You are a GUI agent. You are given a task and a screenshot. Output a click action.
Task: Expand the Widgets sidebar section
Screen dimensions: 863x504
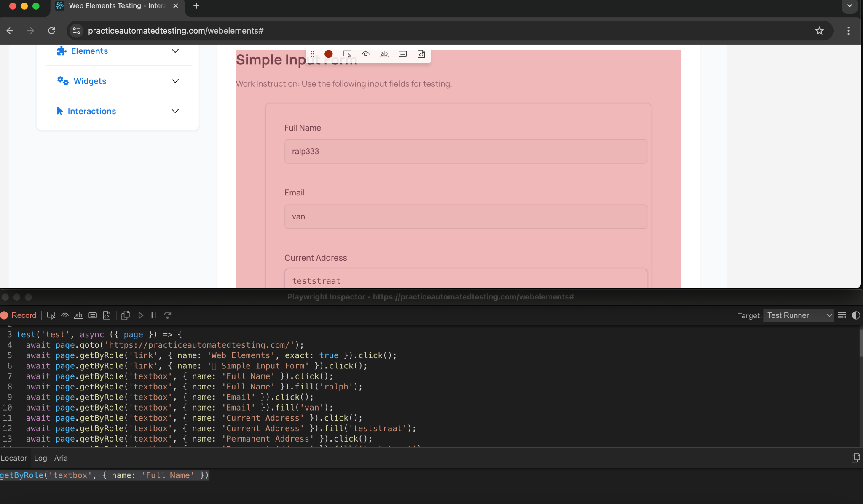(175, 81)
